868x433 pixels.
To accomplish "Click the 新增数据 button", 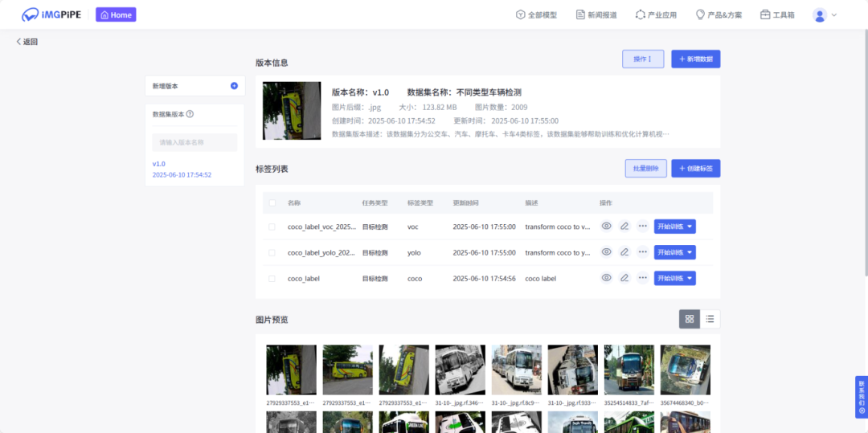I will [x=696, y=59].
